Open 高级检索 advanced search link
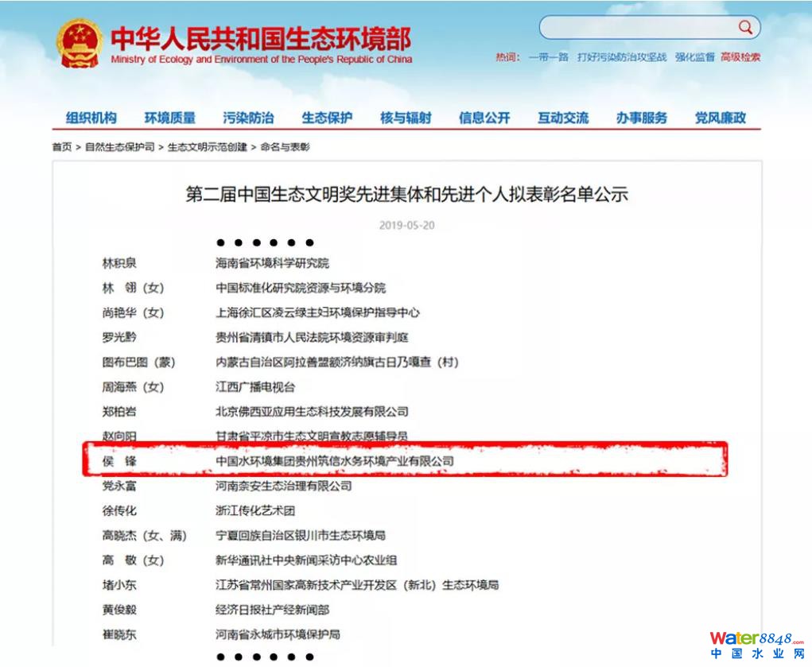The height and width of the screenshot is (667, 812). click(740, 57)
